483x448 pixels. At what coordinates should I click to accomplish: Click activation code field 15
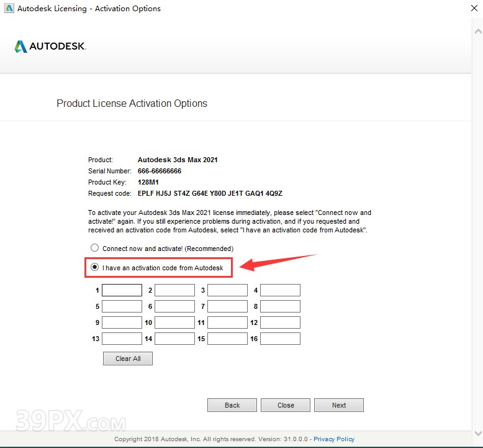227,339
